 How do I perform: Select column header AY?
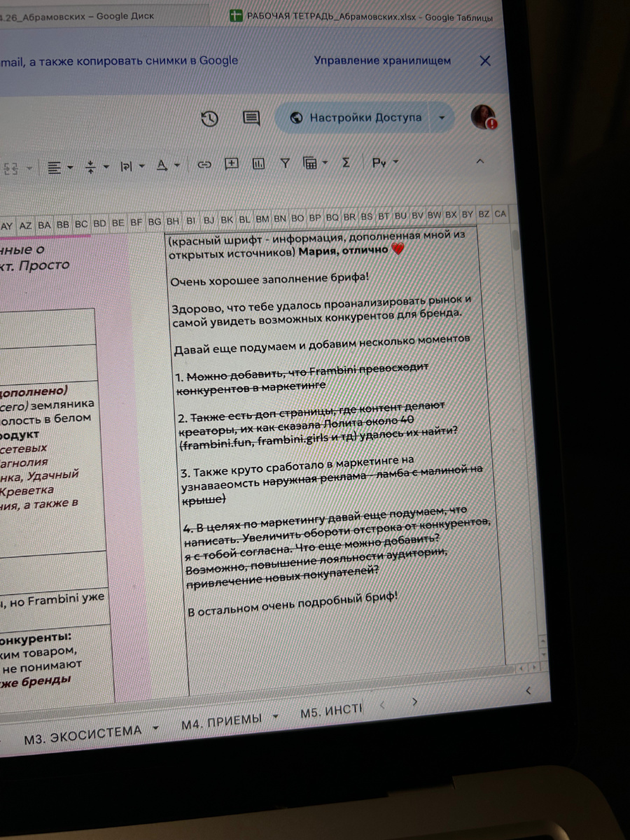[x=7, y=225]
